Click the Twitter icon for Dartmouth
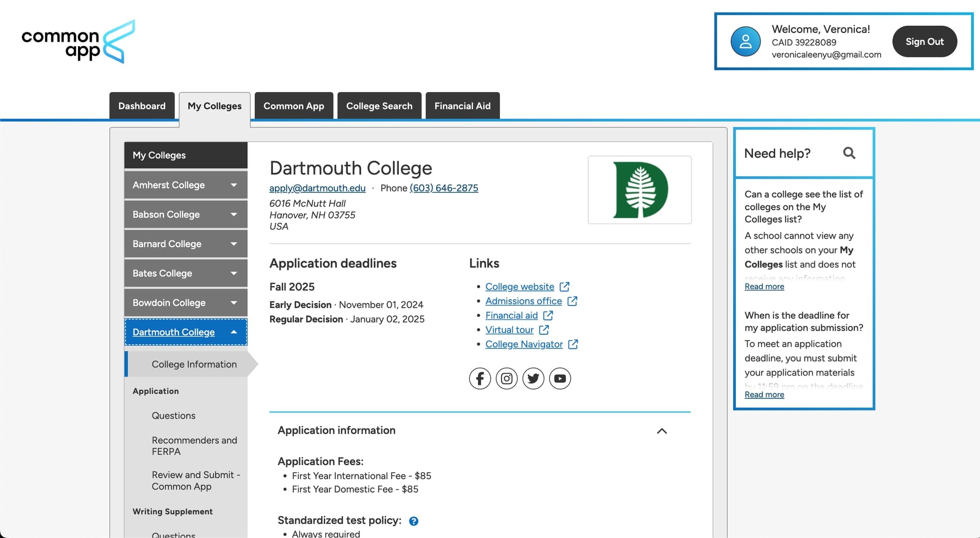This screenshot has width=980, height=538. tap(532, 378)
